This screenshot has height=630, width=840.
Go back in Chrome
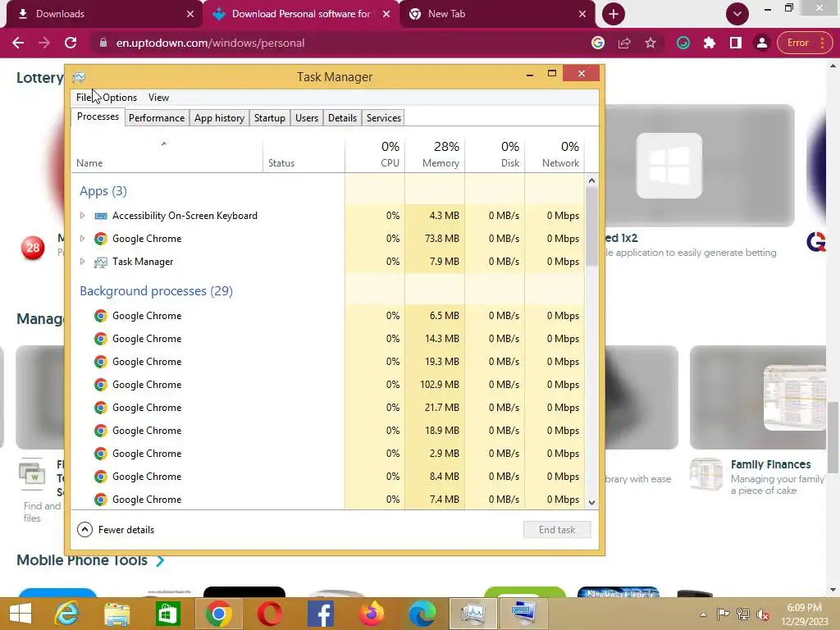click(x=18, y=43)
